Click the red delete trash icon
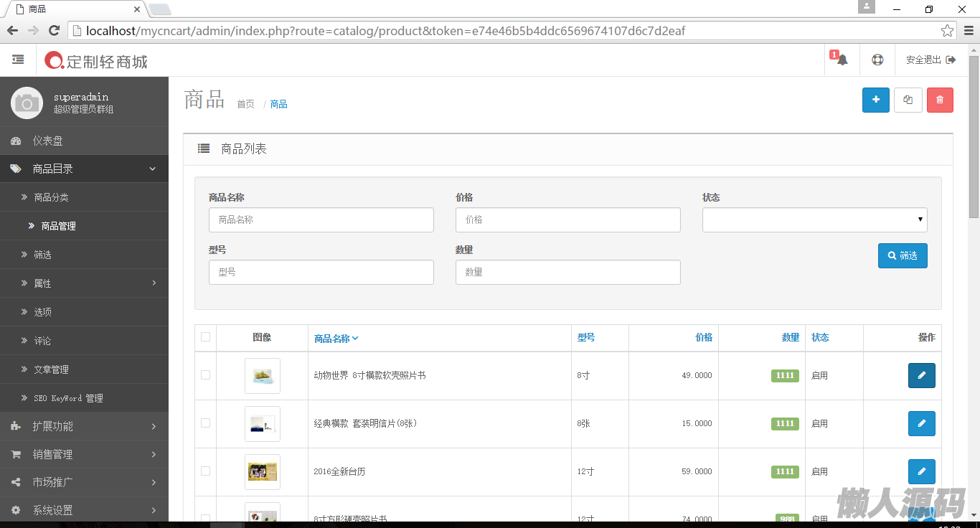Viewport: 980px width, 528px height. tap(940, 100)
